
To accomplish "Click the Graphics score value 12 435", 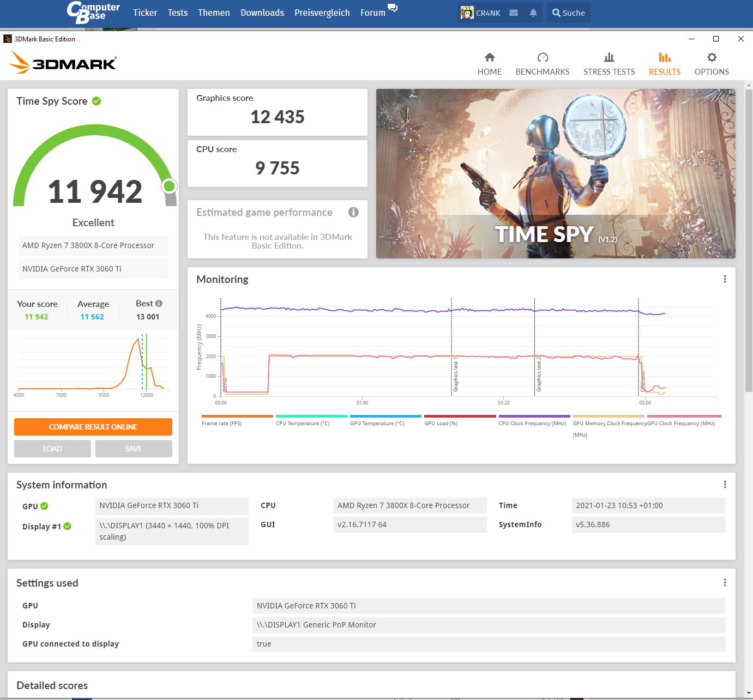I will 278,117.
